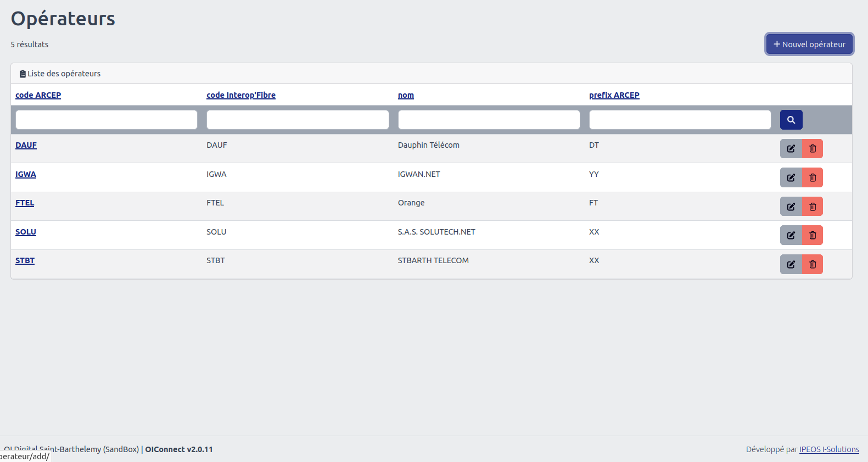Edit the IGWAN.NET operator row

coord(791,177)
